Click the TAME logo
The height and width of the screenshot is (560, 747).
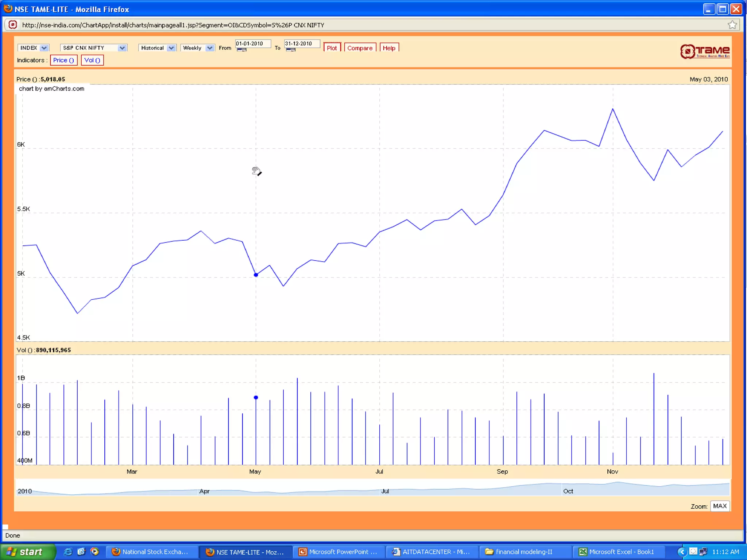click(x=705, y=51)
